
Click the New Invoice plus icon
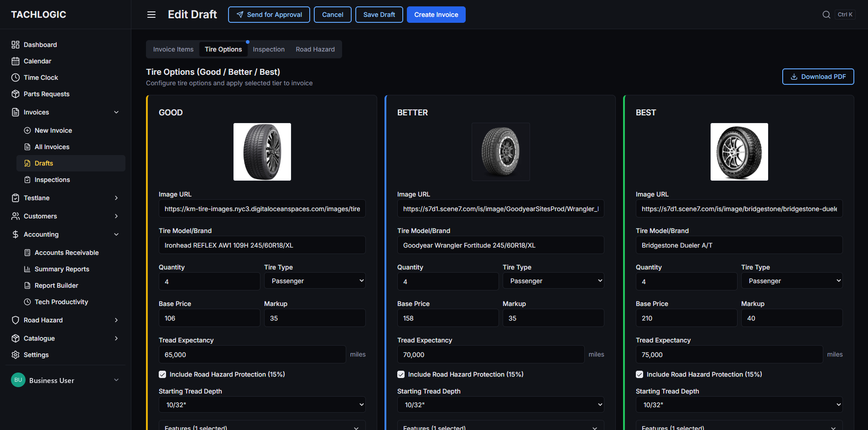coord(27,130)
